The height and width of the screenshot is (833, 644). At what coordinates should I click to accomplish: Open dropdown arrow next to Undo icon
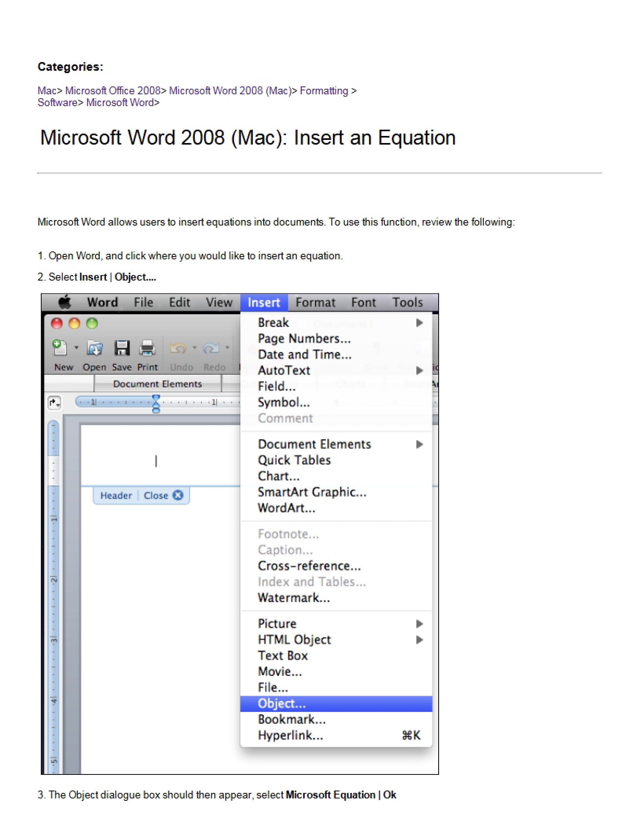194,348
